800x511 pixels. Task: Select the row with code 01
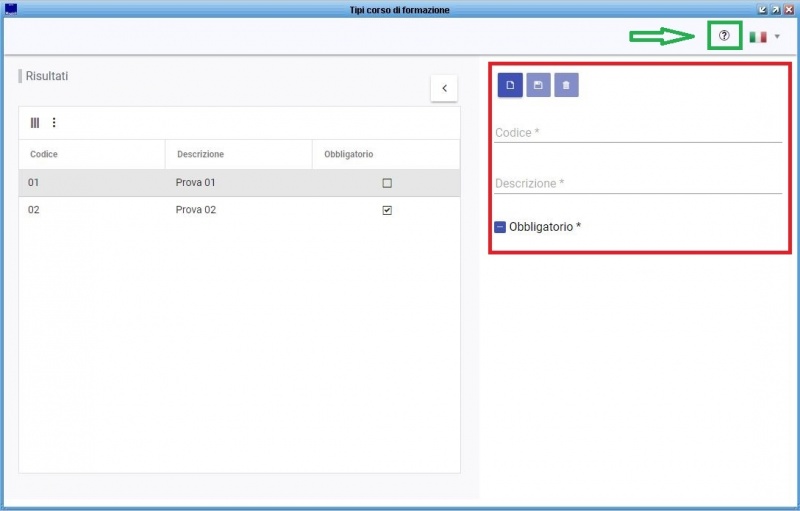pos(239,183)
